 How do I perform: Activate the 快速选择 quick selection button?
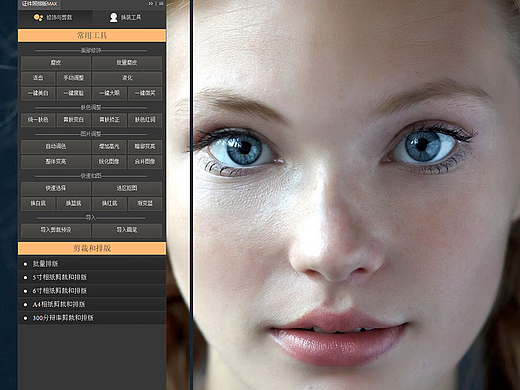(x=56, y=188)
